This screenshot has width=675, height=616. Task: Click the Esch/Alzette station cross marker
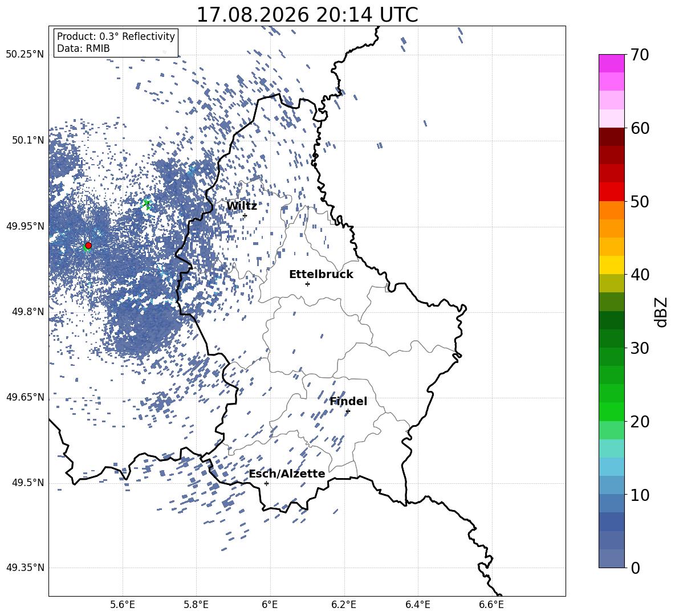[266, 483]
